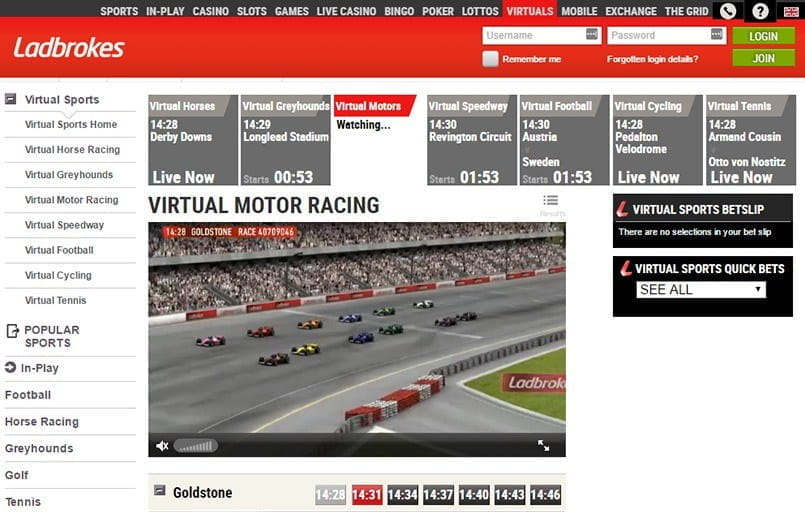
Task: Open the help question mark icon
Action: coord(760,11)
